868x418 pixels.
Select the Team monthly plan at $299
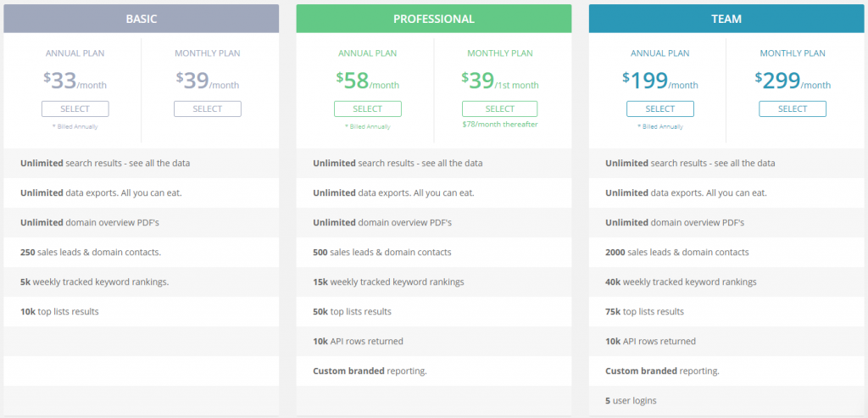point(793,109)
